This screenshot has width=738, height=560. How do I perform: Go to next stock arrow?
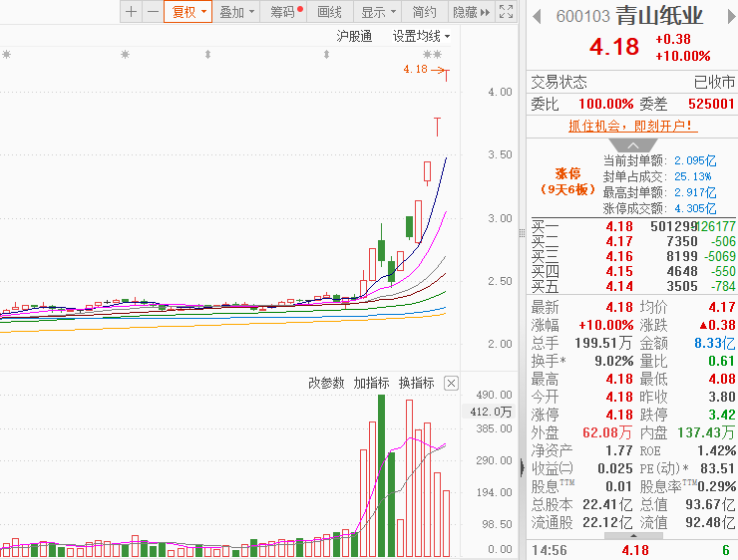point(731,17)
